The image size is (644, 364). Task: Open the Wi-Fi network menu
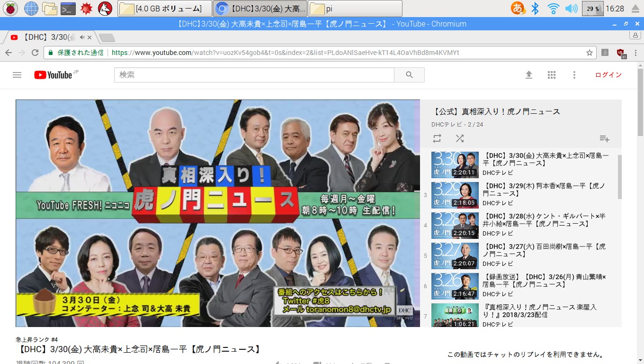553,8
